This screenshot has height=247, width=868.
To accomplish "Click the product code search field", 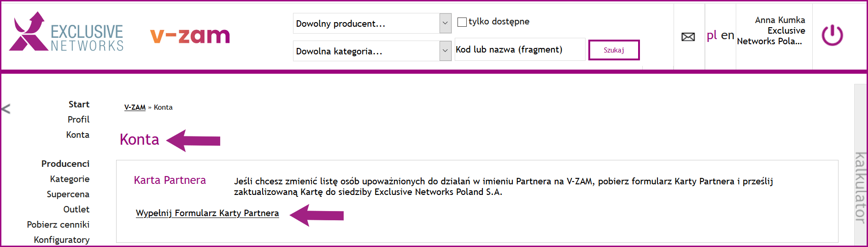I will coord(519,50).
